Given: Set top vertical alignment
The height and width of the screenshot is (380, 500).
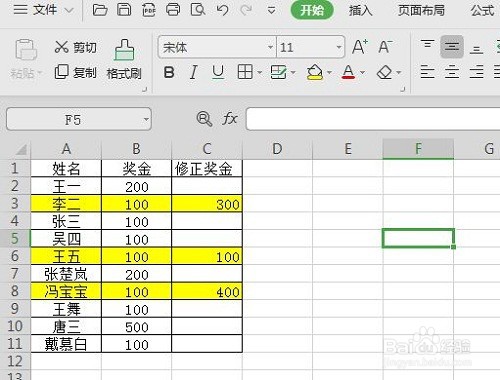Looking at the screenshot, I should coord(427,45).
